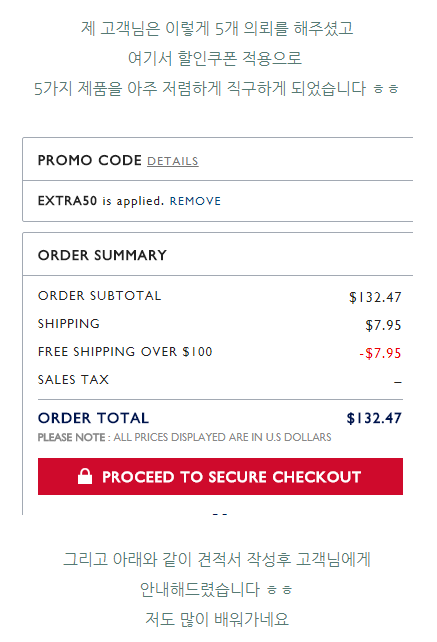
Task: Click the ORDER SUBTOTAL label
Action: (100, 296)
